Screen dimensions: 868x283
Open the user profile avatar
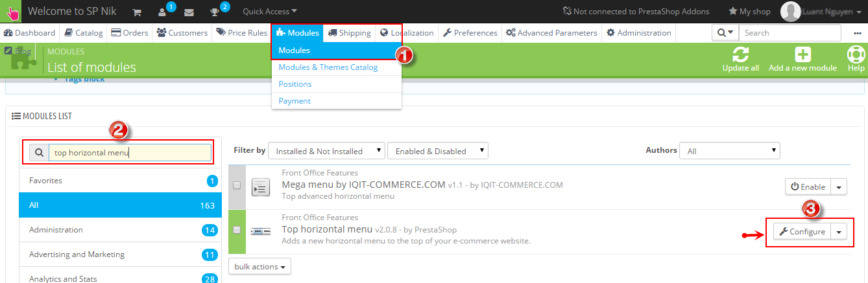(791, 11)
